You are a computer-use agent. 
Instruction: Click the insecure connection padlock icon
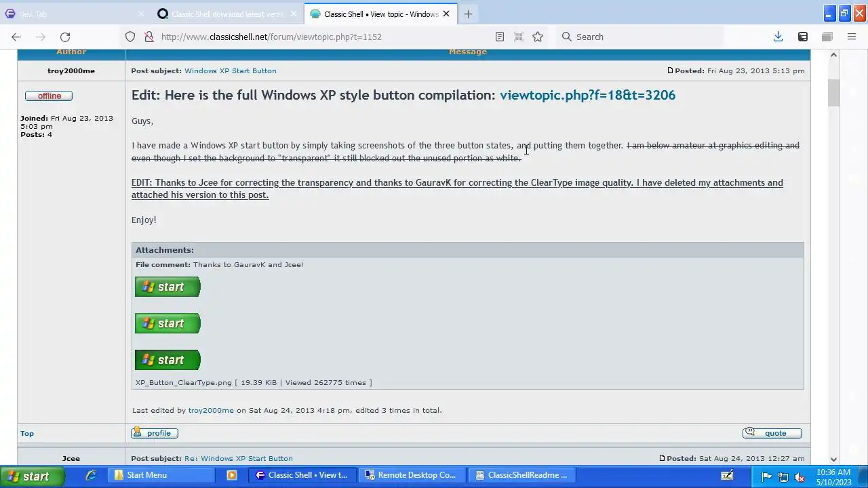(x=149, y=37)
